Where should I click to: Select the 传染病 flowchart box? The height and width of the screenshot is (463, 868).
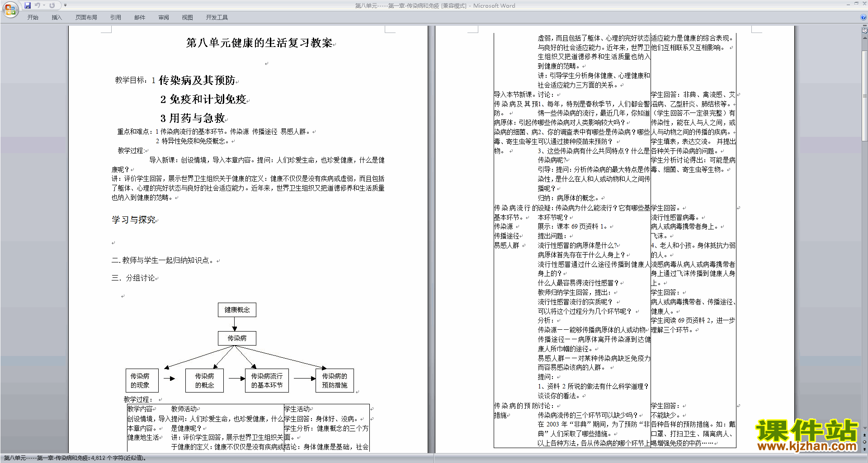click(x=237, y=338)
